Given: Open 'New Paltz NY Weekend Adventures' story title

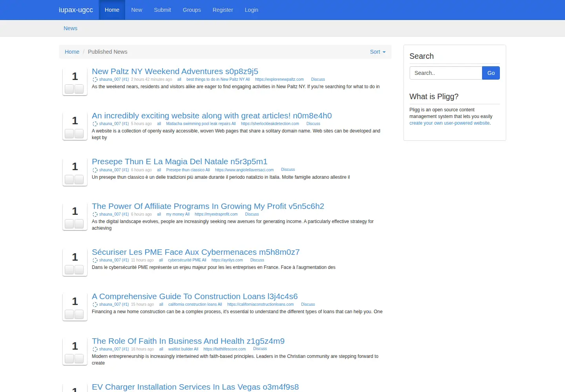Looking at the screenshot, I should (x=175, y=71).
